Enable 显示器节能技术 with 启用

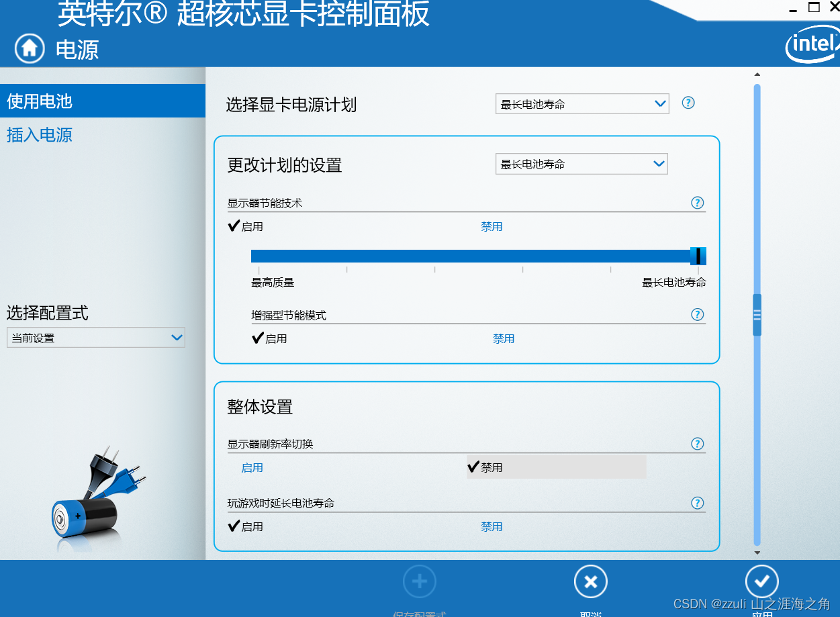click(246, 226)
